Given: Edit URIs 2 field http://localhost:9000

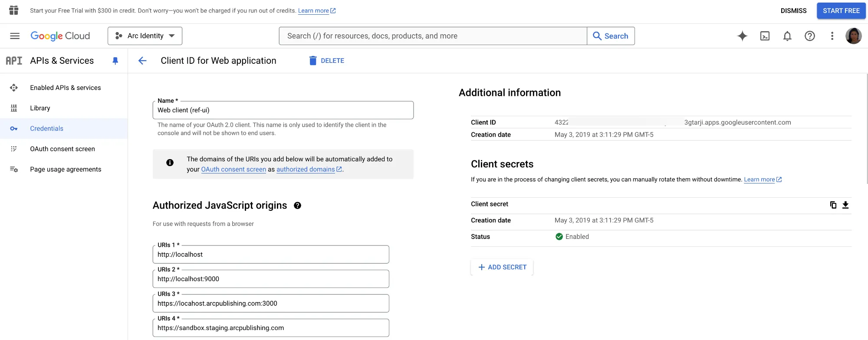Looking at the screenshot, I should coord(271,279).
